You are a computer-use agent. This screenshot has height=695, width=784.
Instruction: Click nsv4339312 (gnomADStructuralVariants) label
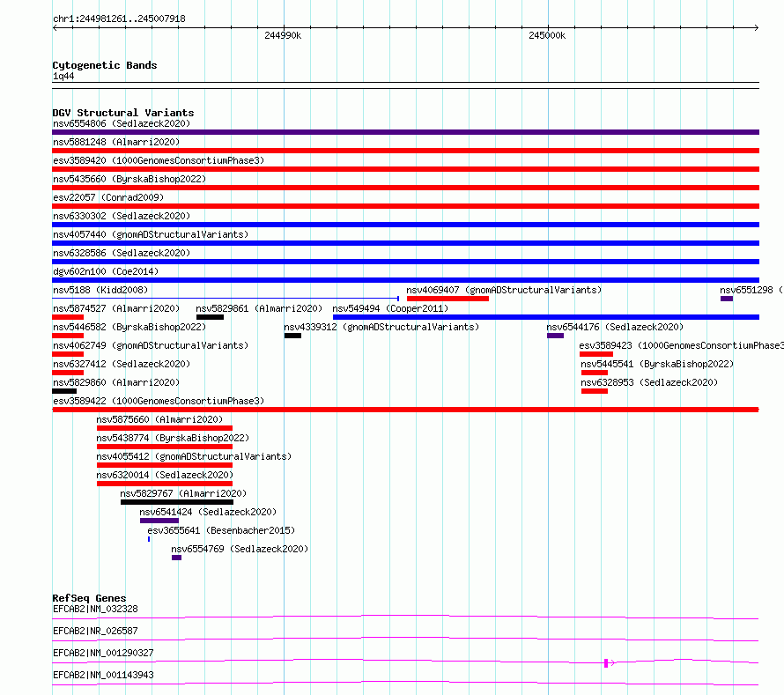(381, 327)
